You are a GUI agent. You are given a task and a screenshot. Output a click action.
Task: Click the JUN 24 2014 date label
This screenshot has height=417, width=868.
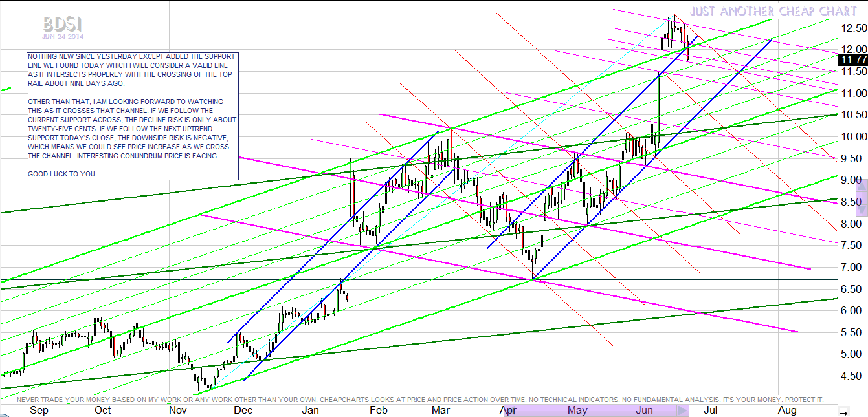(x=63, y=36)
